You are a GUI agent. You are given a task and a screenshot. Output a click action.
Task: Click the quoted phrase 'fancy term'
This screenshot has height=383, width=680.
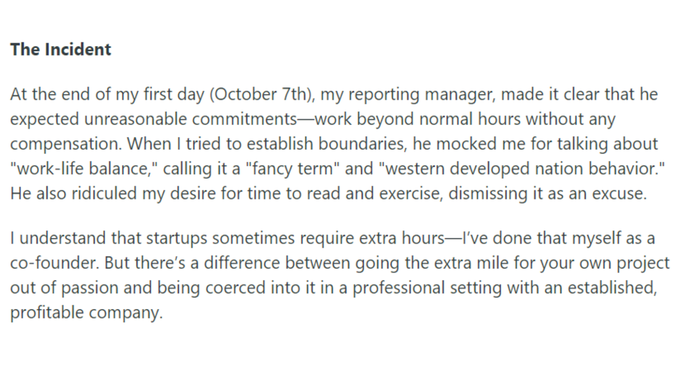point(293,168)
